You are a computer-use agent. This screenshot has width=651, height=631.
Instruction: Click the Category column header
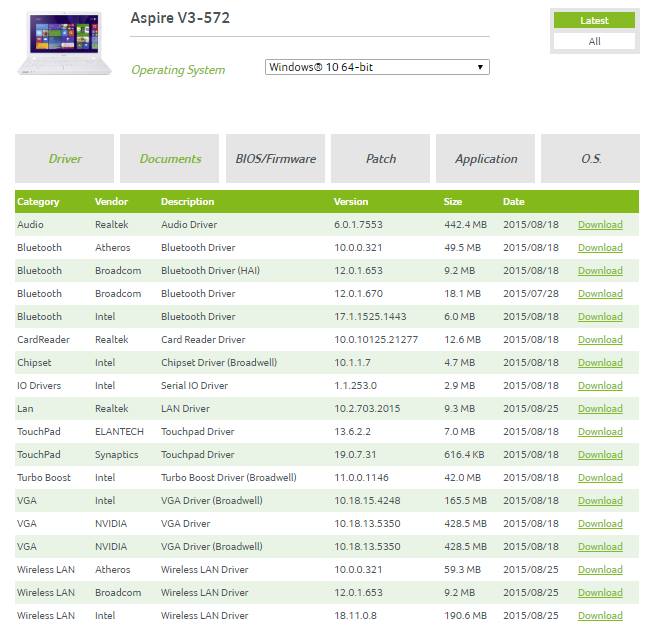coord(38,202)
